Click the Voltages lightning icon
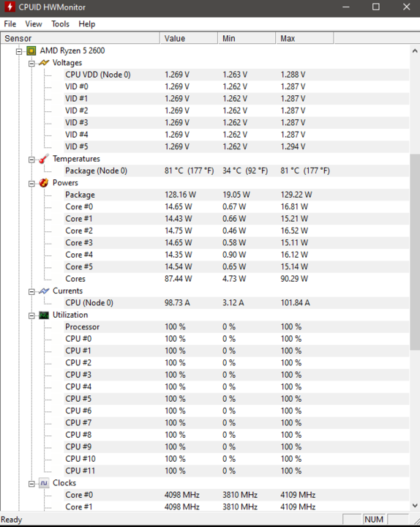The image size is (420, 527). pos(44,63)
